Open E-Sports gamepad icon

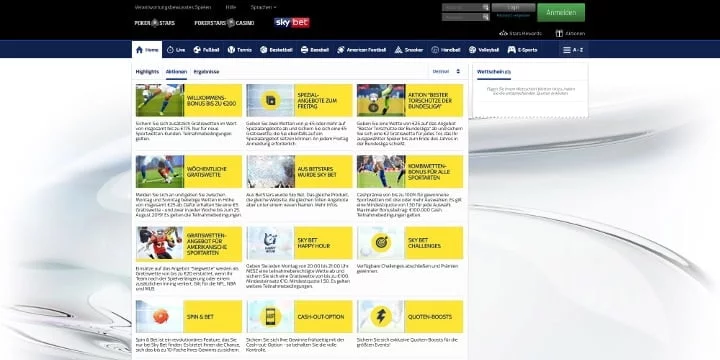[512, 50]
